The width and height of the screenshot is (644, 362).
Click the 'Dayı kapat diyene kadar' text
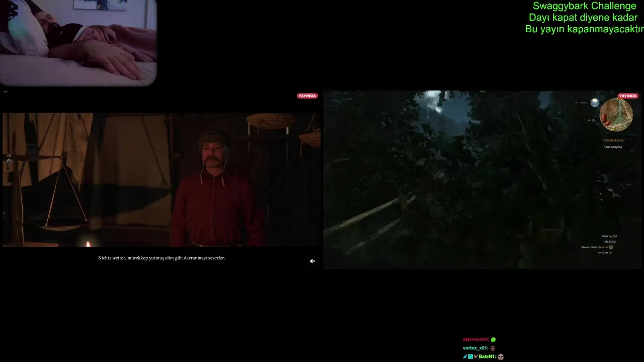583,18
